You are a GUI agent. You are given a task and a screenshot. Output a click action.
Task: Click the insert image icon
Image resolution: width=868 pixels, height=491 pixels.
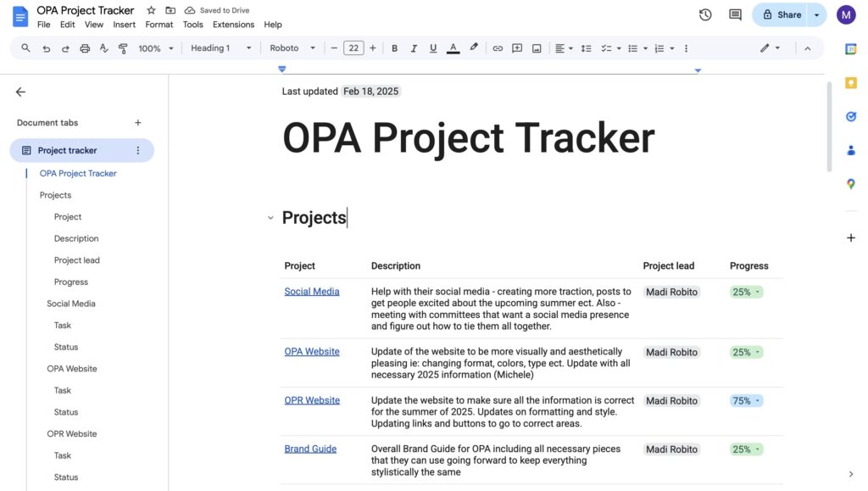[537, 48]
